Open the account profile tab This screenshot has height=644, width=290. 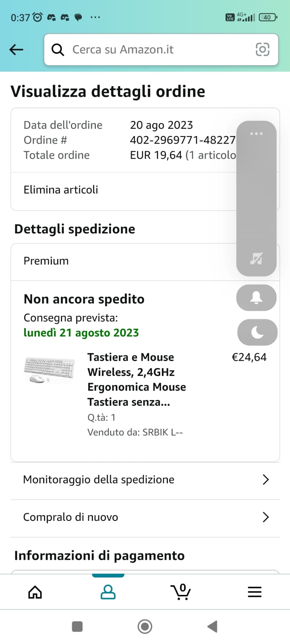[108, 592]
